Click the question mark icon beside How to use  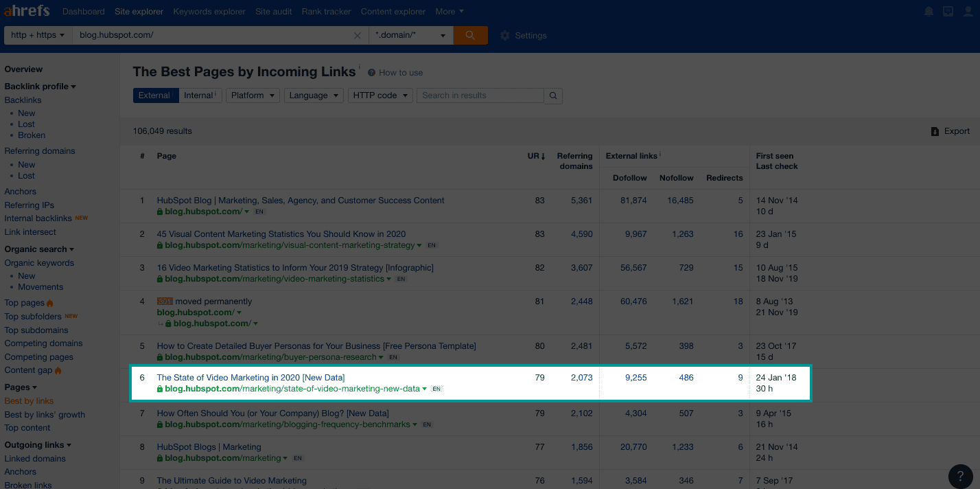pos(371,73)
